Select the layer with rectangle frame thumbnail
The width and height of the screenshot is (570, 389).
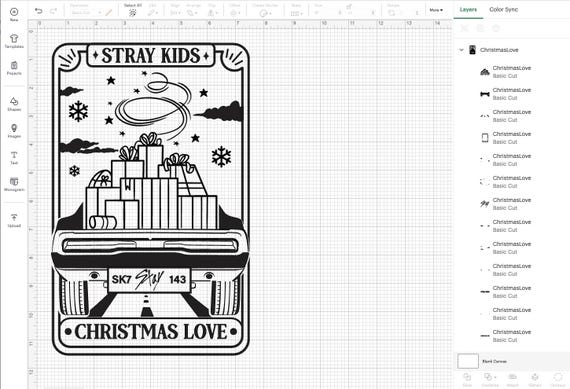click(x=512, y=138)
